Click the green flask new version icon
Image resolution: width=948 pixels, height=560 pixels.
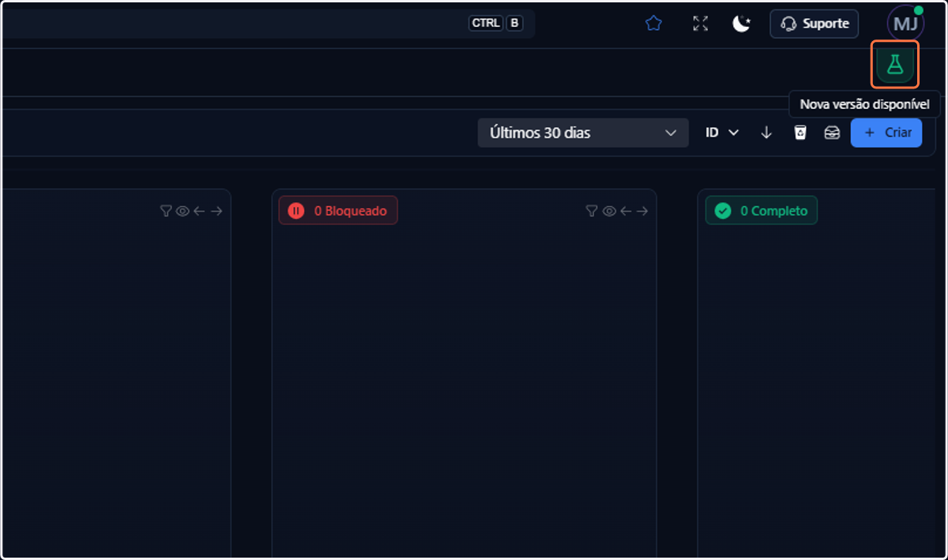[895, 64]
